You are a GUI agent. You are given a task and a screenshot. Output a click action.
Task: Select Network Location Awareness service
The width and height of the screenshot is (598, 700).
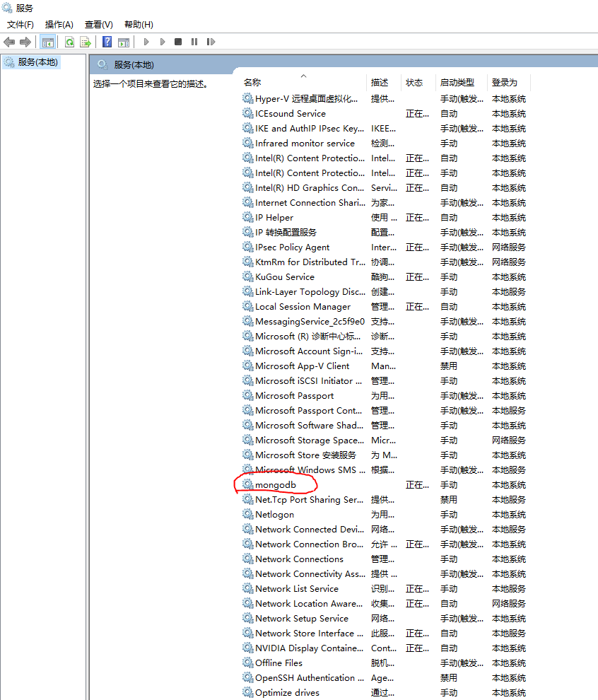(x=384, y=604)
